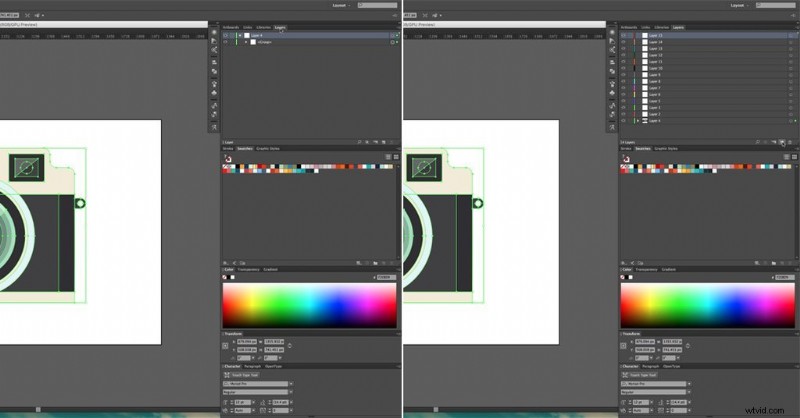Viewport: 800px width, 418px height.
Task: Click Touch Type Tool button in left Character panel
Action: pyautogui.click(x=241, y=375)
